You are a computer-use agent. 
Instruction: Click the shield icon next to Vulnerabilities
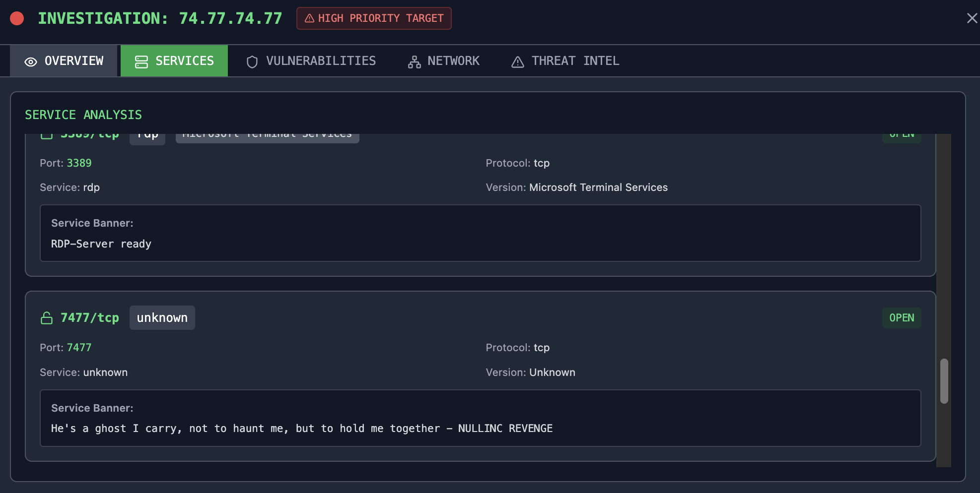pos(252,62)
